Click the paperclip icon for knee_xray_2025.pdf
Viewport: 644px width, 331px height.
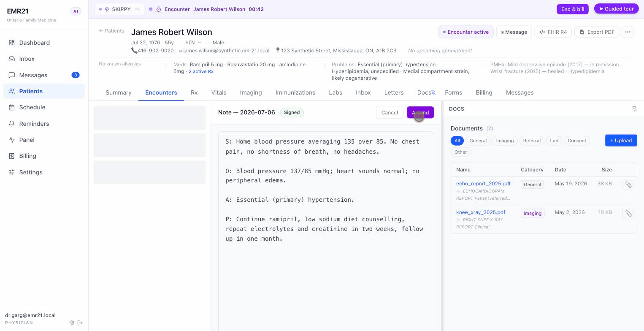(628, 214)
